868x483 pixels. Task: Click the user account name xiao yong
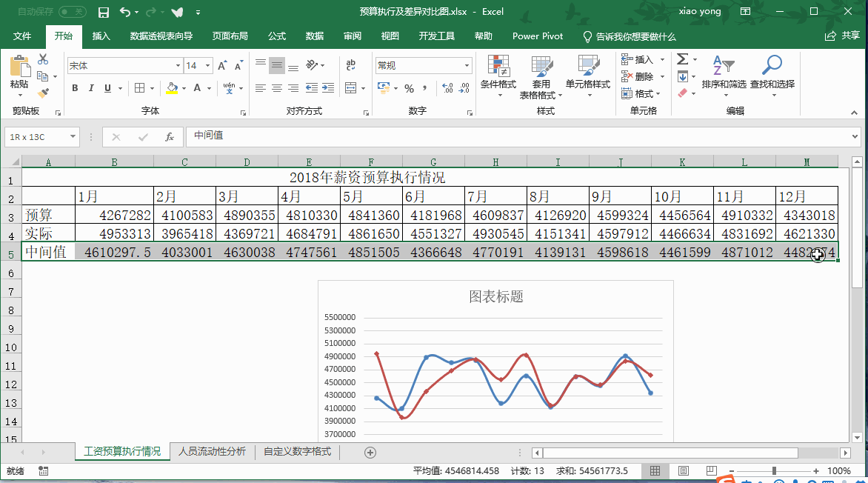click(x=700, y=11)
